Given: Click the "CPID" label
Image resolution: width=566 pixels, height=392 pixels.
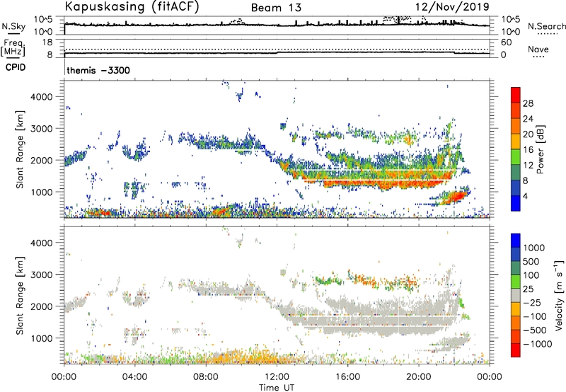Looking at the screenshot, I should click(x=16, y=67).
